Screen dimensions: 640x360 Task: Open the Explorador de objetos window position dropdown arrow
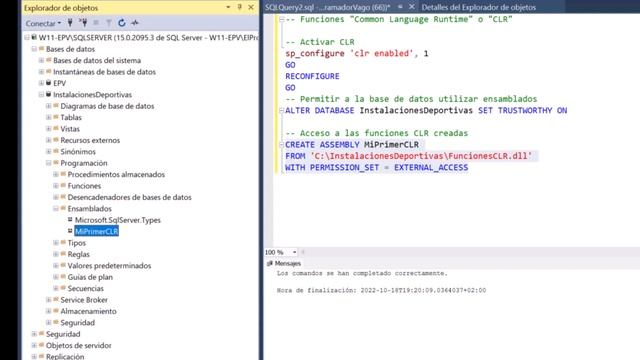coord(228,7)
